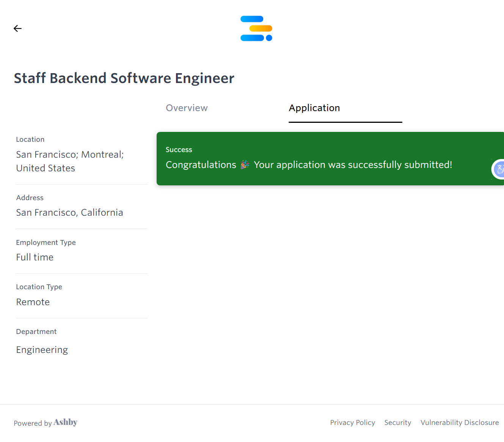Open the Vulnerability Disclosure link
Screen dimensions: 504x442
459,423
